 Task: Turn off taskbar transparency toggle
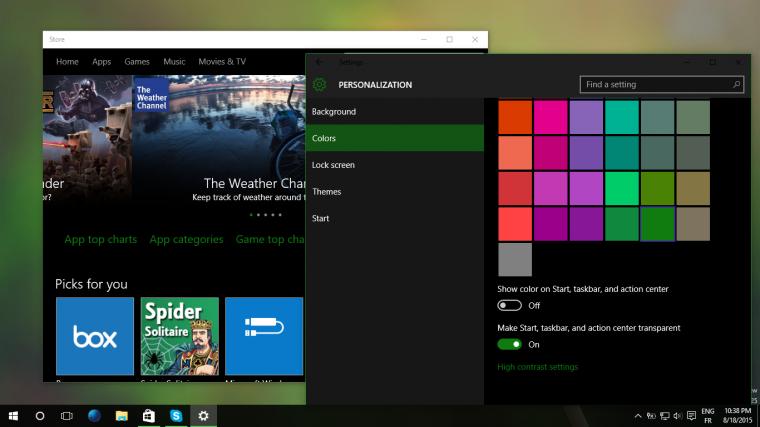click(x=509, y=345)
